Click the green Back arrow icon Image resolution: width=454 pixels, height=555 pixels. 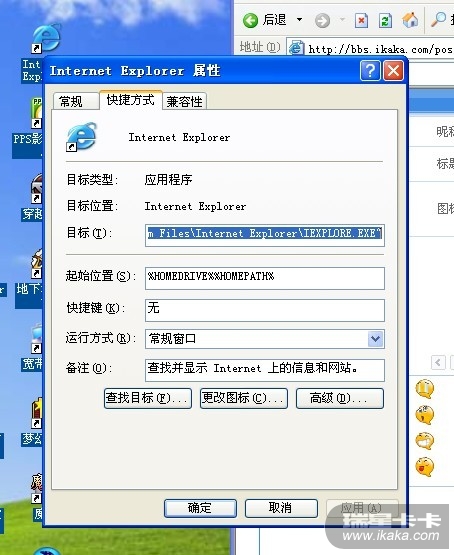click(x=250, y=20)
